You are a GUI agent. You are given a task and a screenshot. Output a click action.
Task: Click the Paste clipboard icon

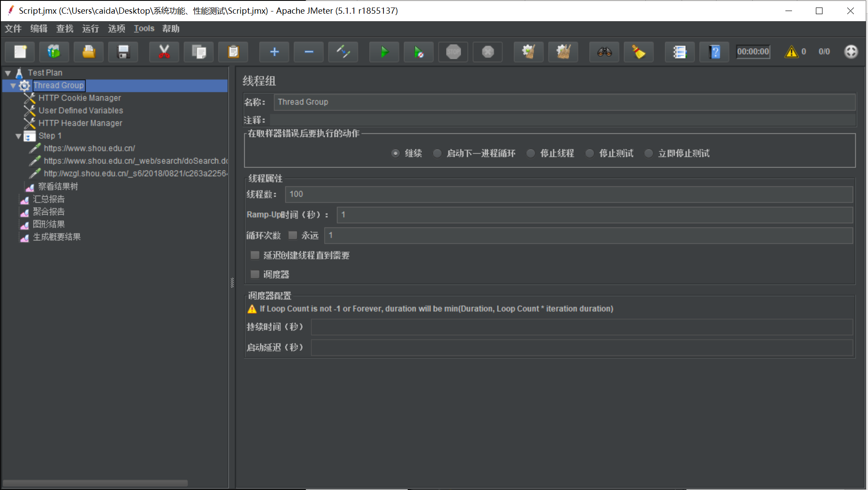(x=233, y=52)
